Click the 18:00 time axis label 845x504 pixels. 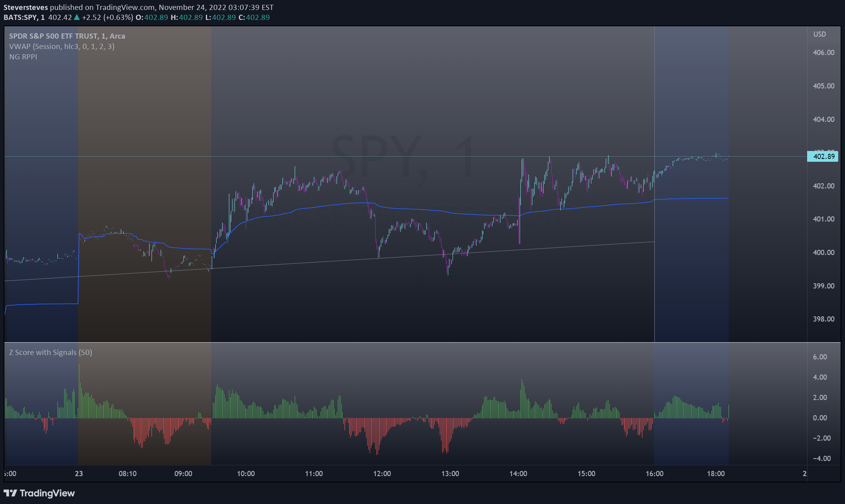[716, 474]
